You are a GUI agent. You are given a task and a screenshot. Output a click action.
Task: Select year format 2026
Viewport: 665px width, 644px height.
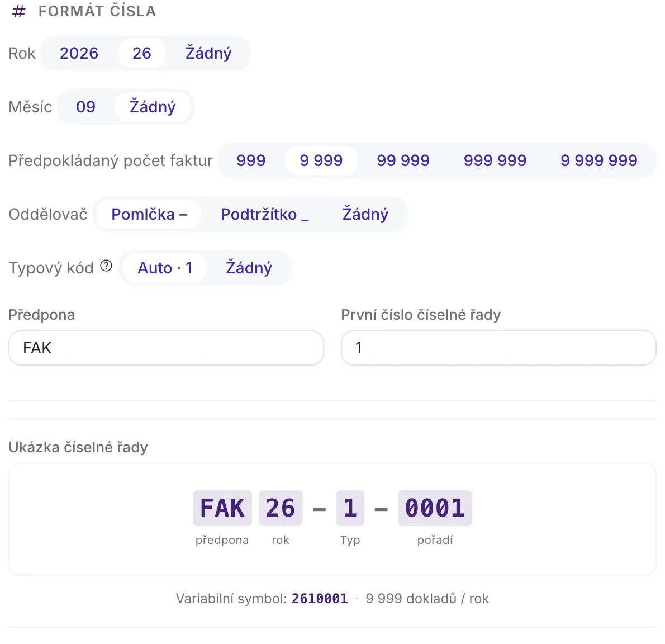pos(79,53)
